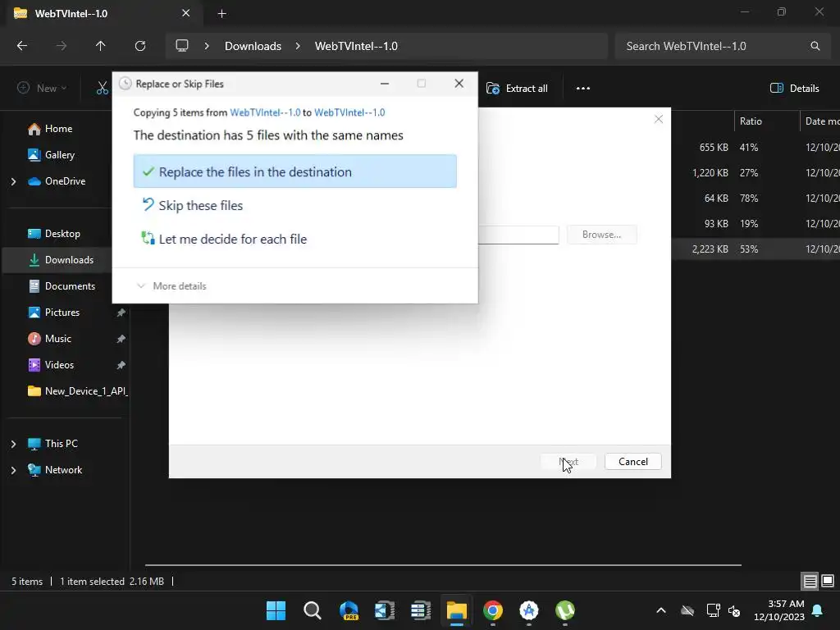Viewport: 840px width, 630px height.
Task: Click the Cut scissors icon in toolbar
Action: tap(102, 89)
